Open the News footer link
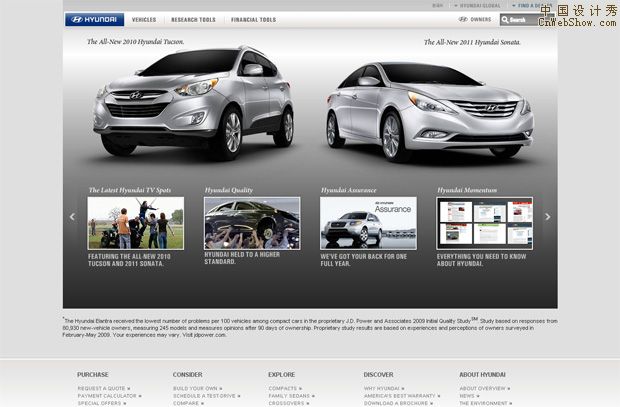 coord(469,396)
